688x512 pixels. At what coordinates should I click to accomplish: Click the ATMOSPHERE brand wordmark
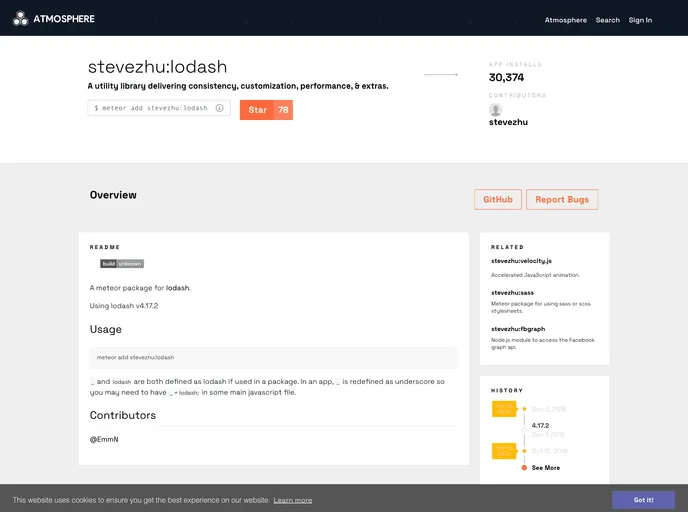coord(64,19)
